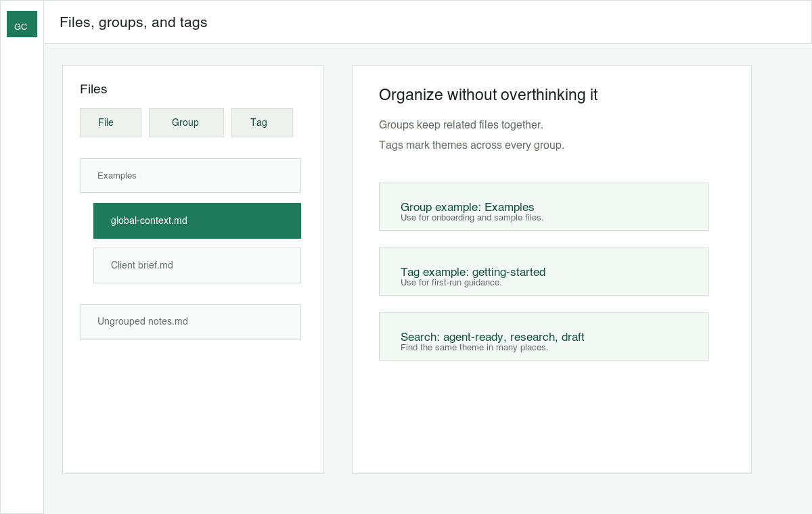
Task: Click the Files panel heading
Action: 93,89
